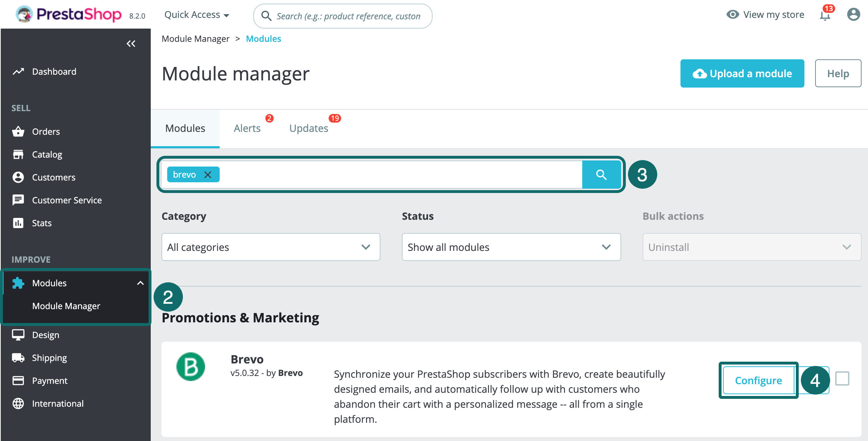
Task: Open the Orders section
Action: click(46, 131)
